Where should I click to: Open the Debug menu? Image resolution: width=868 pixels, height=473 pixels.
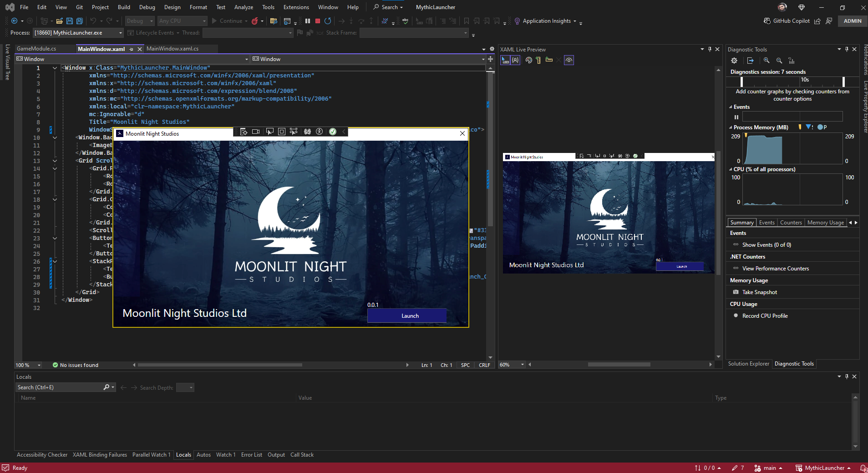[x=147, y=7]
